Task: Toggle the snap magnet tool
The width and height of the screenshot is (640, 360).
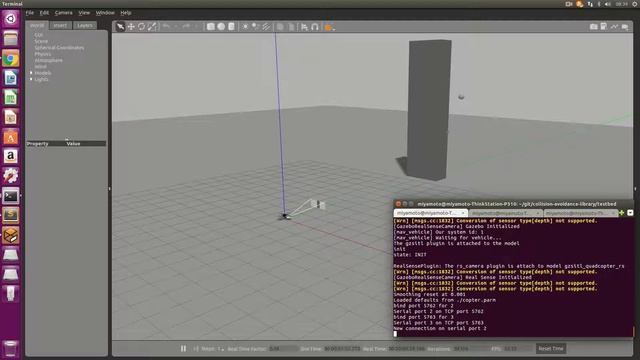Action: pyautogui.click(x=315, y=27)
